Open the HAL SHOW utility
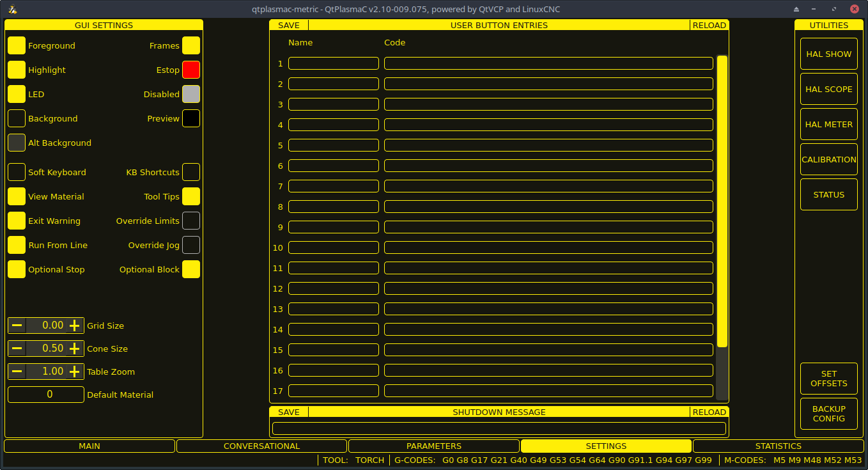868x470 pixels. (828, 54)
